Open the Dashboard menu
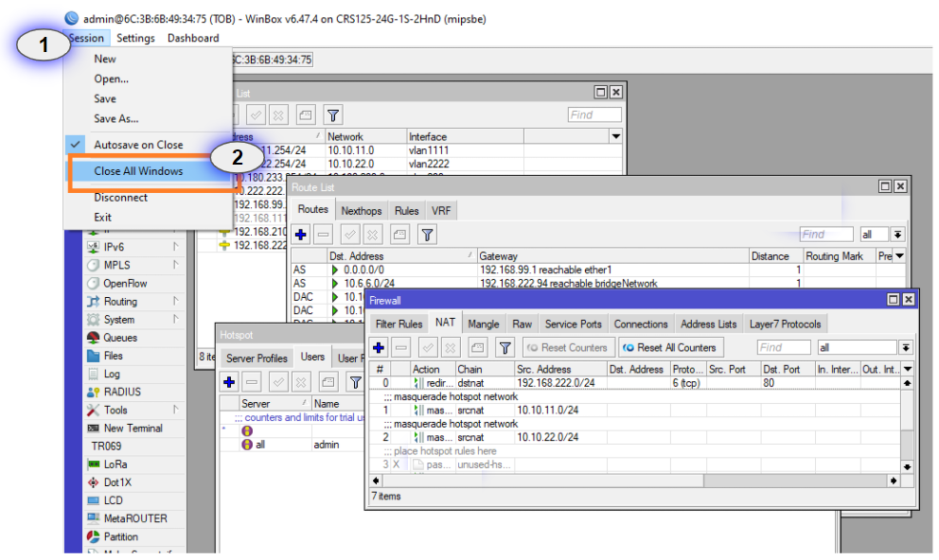The width and height of the screenshot is (939, 560). (193, 38)
